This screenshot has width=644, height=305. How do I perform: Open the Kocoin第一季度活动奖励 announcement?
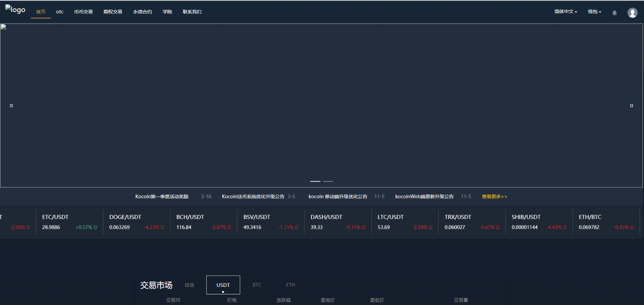pos(162,196)
